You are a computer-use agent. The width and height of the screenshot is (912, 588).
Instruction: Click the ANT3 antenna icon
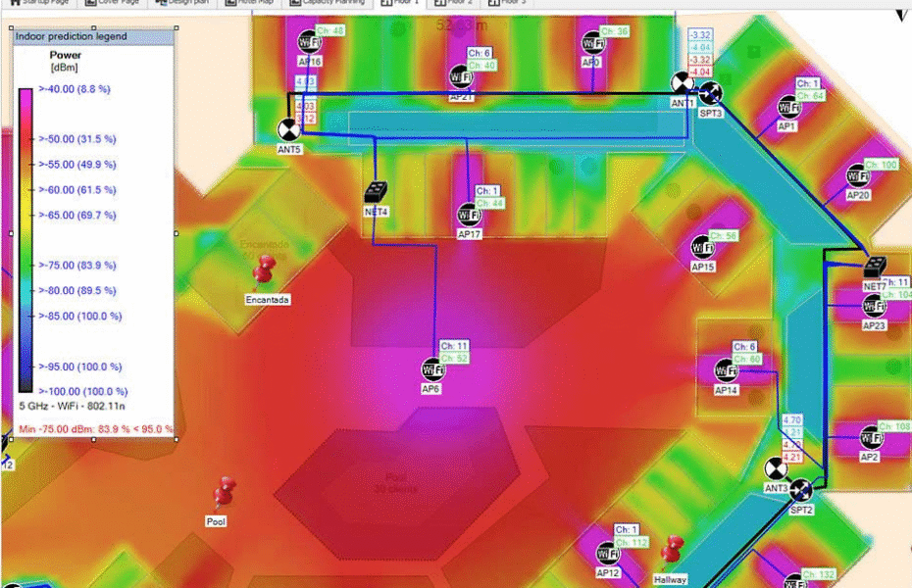click(776, 466)
